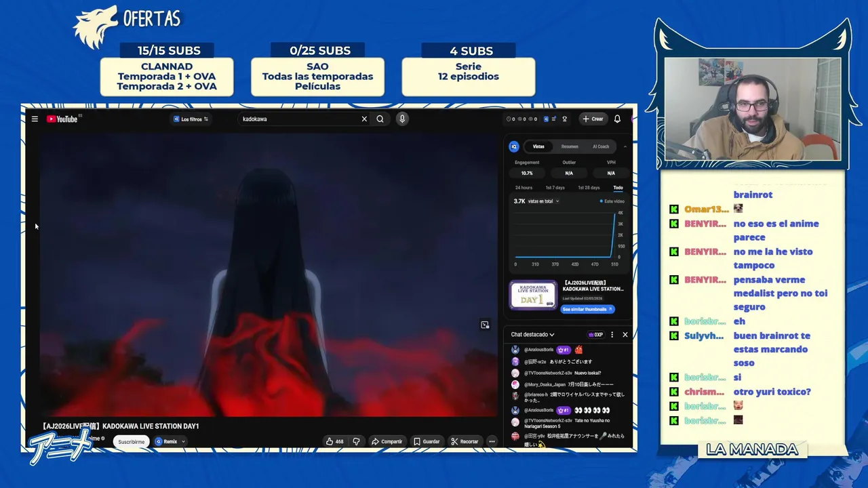Open the notifications bell
868x488 pixels.
(x=617, y=119)
